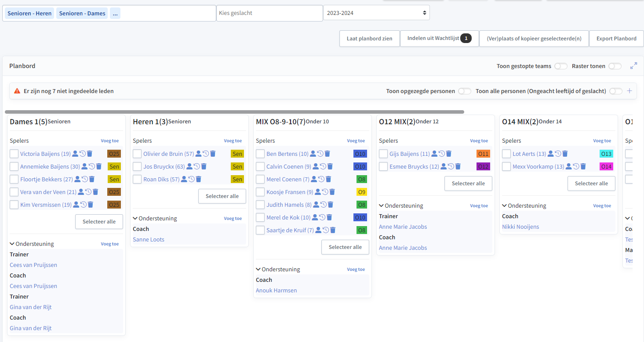This screenshot has width=644, height=342.
Task: Select checkbox for Lot Aerts
Action: (506, 154)
